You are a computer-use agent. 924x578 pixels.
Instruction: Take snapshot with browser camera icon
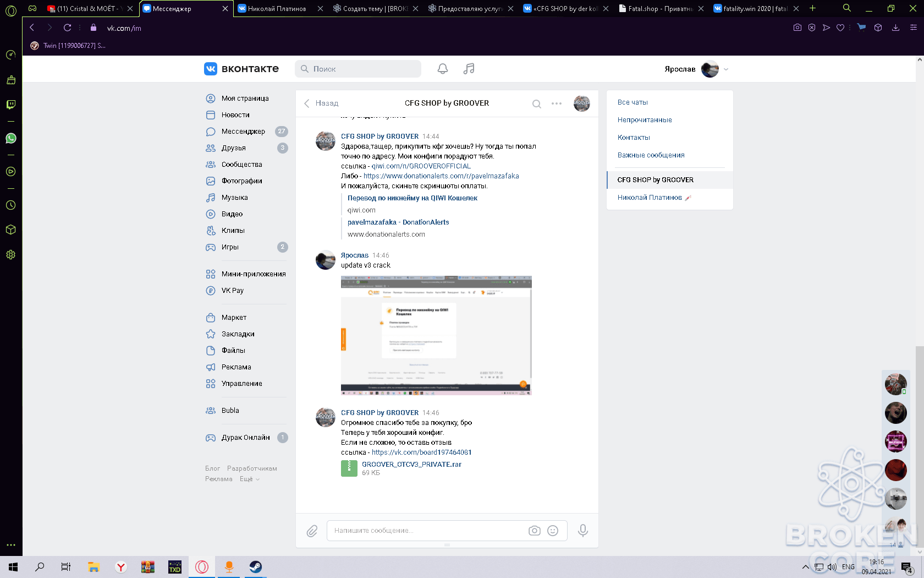click(x=797, y=28)
